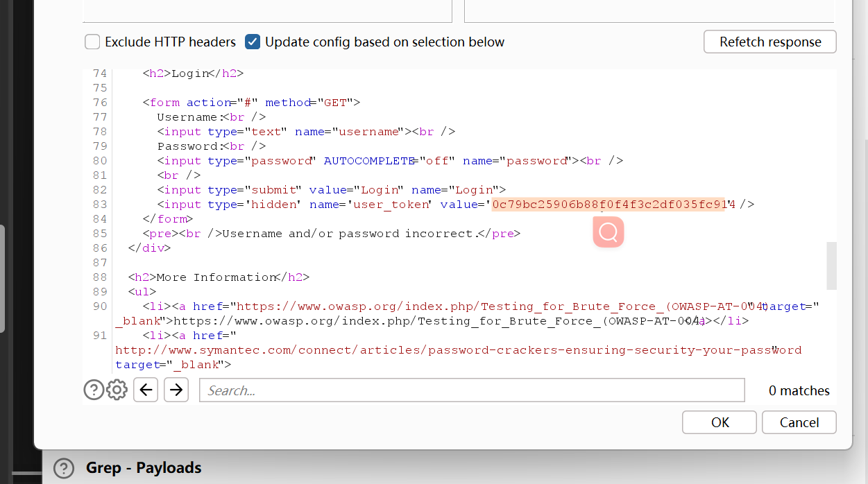The image size is (868, 484).
Task: Click the 'user_token' attribute text
Action: [391, 205]
